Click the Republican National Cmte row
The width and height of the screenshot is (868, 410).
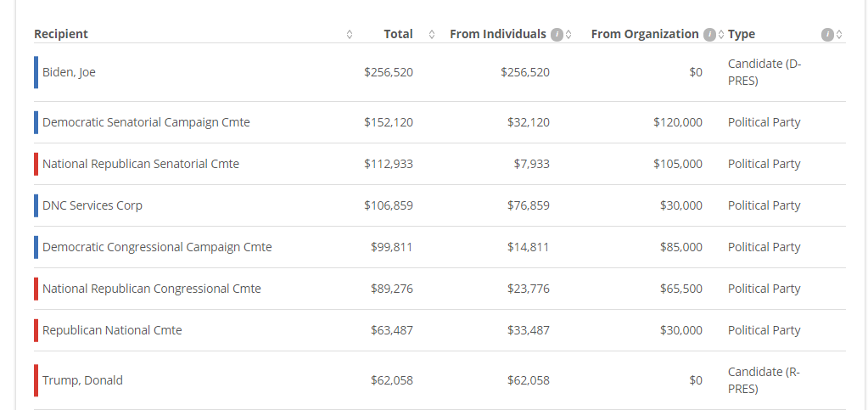coord(440,330)
